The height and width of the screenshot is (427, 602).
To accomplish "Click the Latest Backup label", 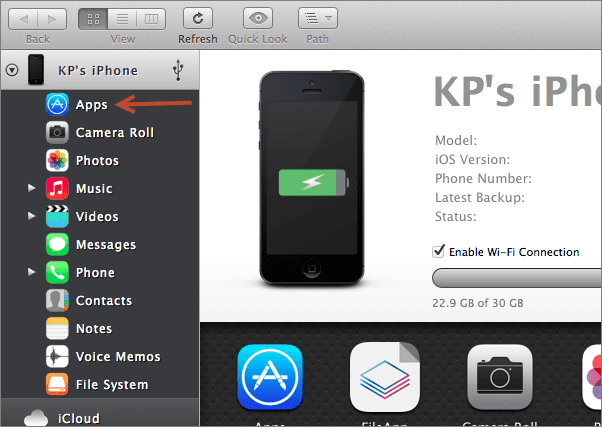I will tap(480, 197).
